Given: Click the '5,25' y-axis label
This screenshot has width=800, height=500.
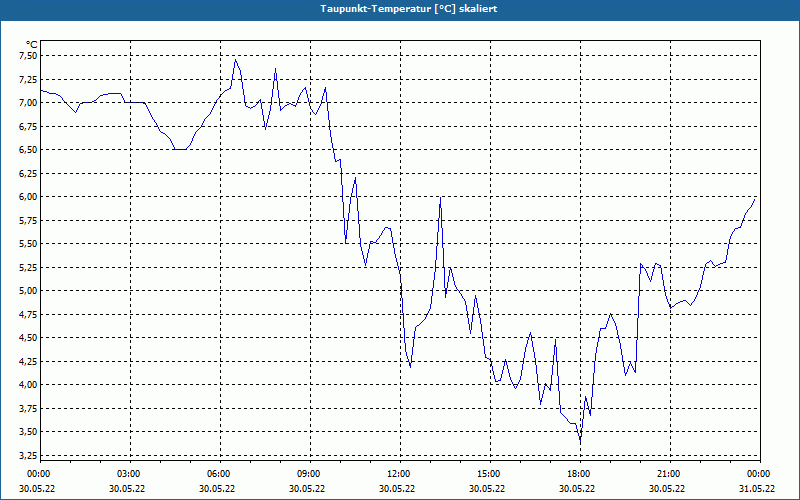Looking at the screenshot, I should (x=27, y=267).
